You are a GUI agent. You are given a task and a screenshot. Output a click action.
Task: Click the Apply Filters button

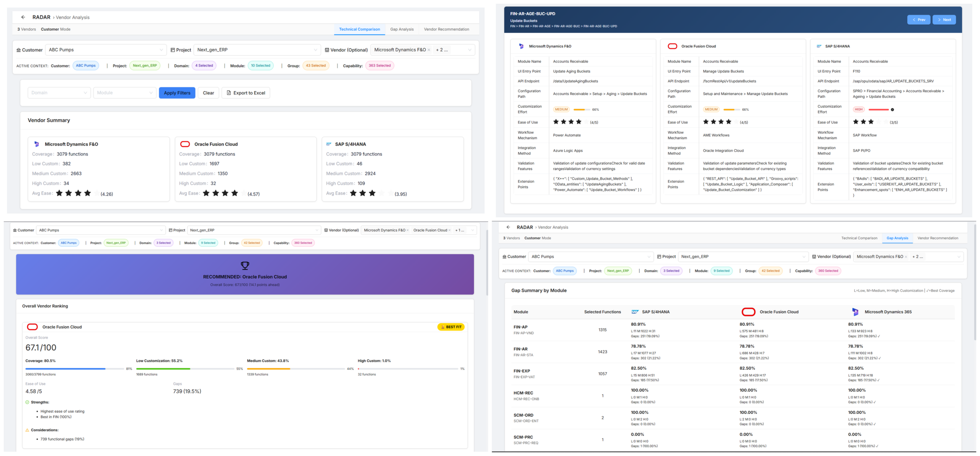click(x=177, y=93)
